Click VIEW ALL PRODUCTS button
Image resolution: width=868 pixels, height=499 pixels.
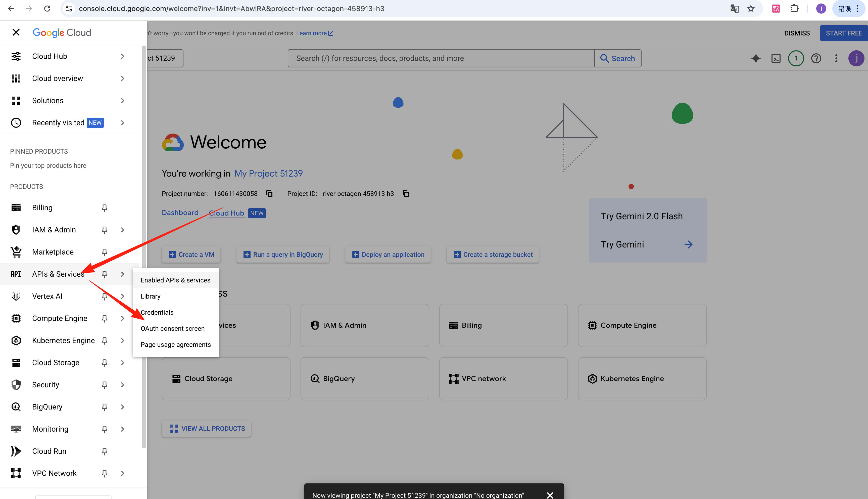click(x=207, y=429)
